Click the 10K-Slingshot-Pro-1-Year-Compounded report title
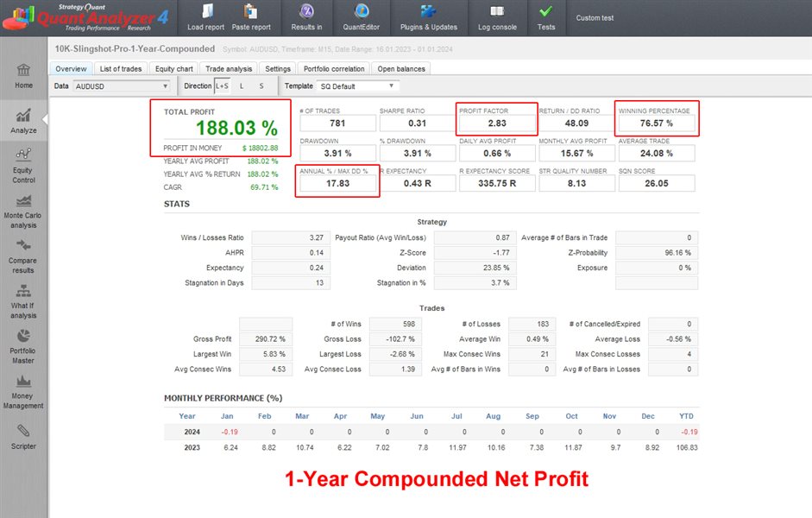Viewport: 812px width, 518px height. pyautogui.click(x=135, y=48)
